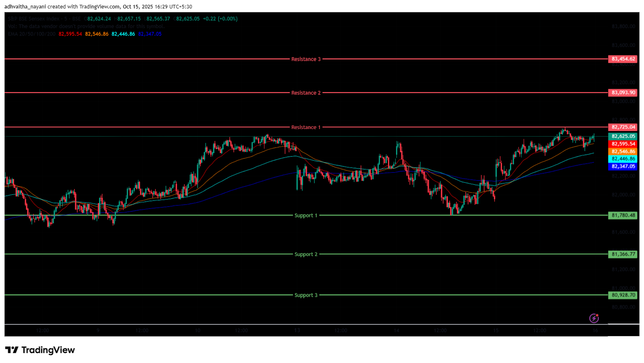Image resolution: width=644 pixels, height=363 pixels.
Task: Click the 80,928.70 support price tag
Action: 623,295
